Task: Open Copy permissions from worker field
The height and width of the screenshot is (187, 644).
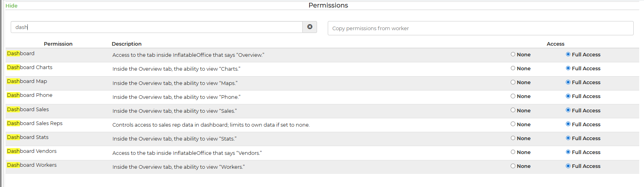Action: [480, 28]
